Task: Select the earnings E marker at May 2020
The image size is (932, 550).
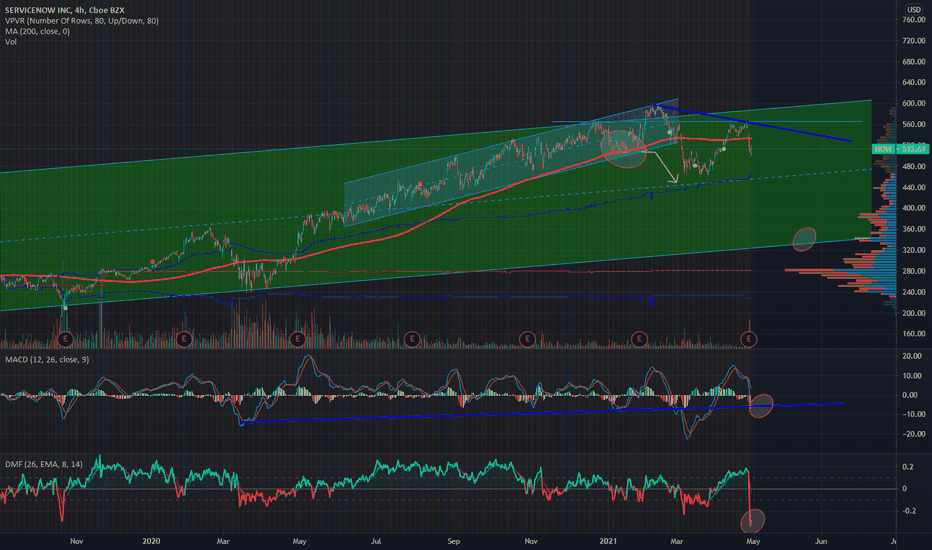Action: (297, 339)
